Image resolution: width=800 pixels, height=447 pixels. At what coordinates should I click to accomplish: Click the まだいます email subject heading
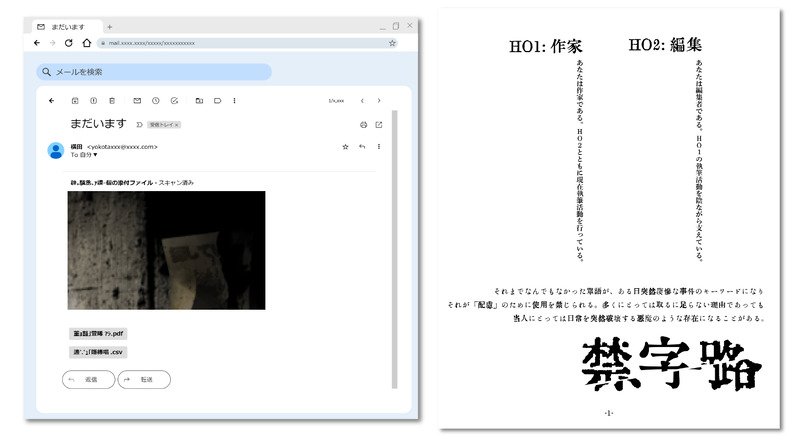pyautogui.click(x=98, y=124)
